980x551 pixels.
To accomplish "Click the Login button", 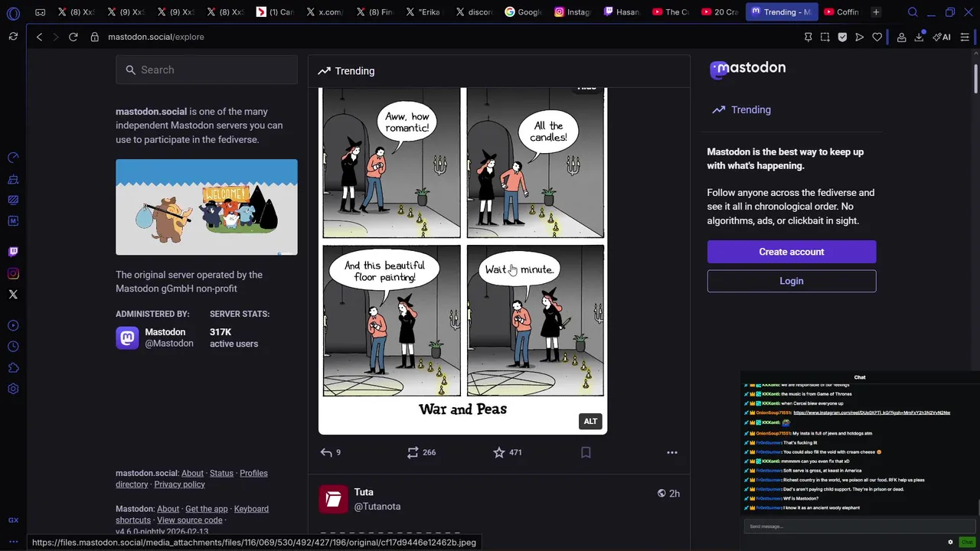I will pyautogui.click(x=792, y=281).
